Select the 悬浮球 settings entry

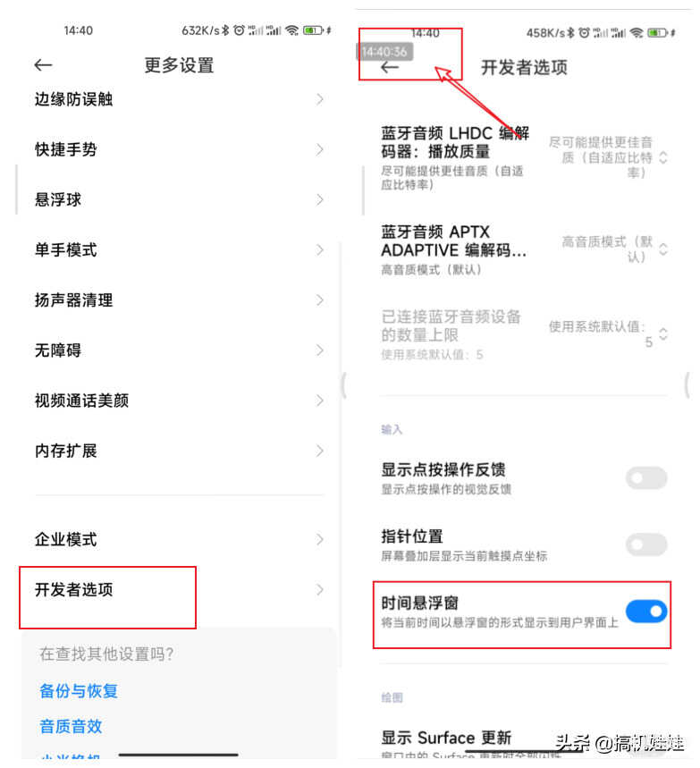(180, 200)
